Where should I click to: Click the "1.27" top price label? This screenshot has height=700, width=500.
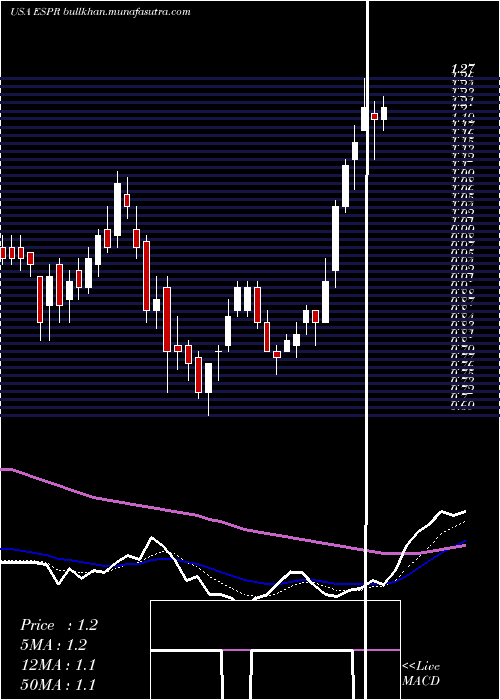pos(463,69)
